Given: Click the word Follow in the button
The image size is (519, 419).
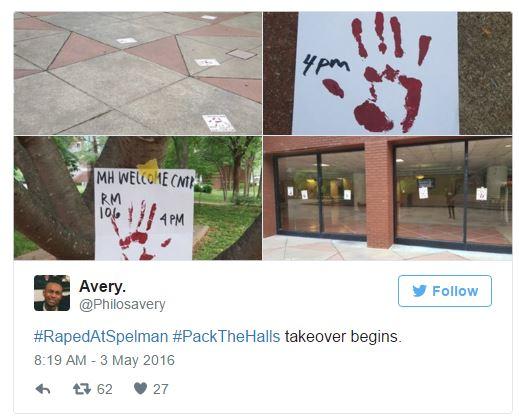Looking at the screenshot, I should coord(455,291).
